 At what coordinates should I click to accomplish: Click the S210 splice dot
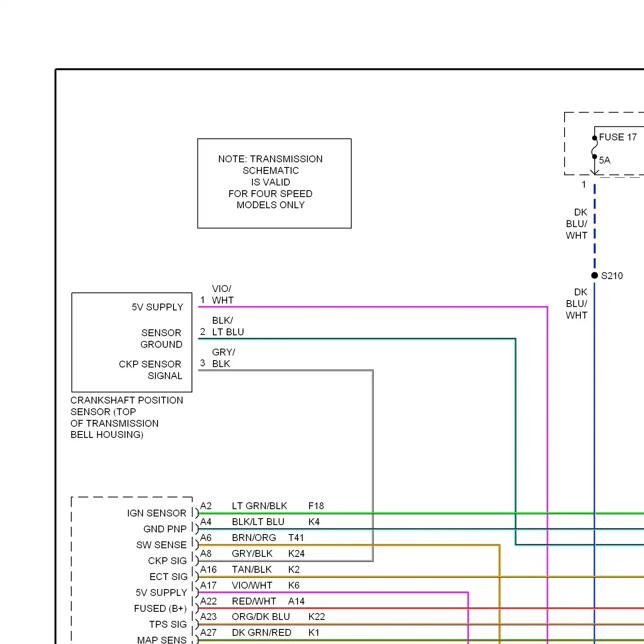595,275
